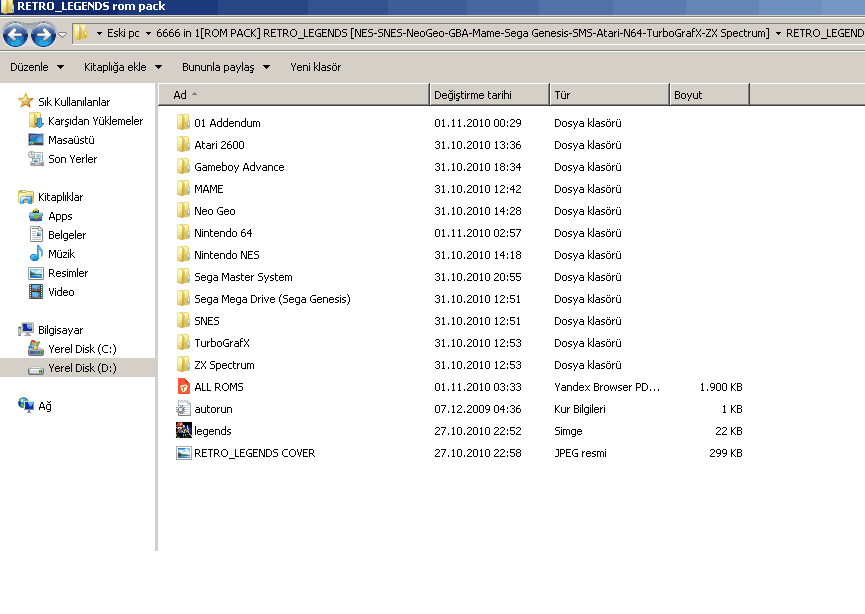Sort by Değiştirme tarihi column

pos(489,95)
